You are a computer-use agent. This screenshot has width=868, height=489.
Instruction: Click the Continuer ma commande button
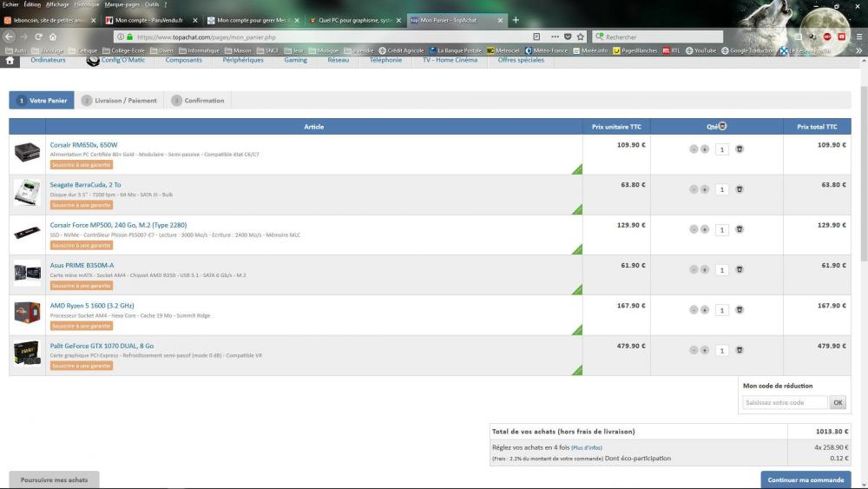[806, 479]
